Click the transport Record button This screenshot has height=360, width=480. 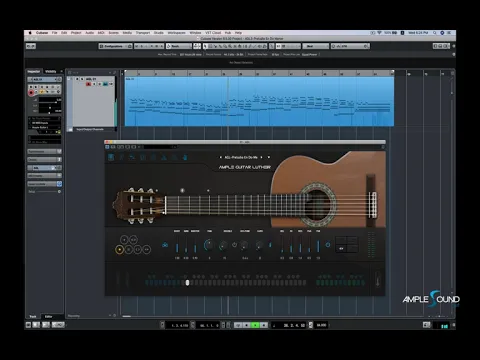263,325
